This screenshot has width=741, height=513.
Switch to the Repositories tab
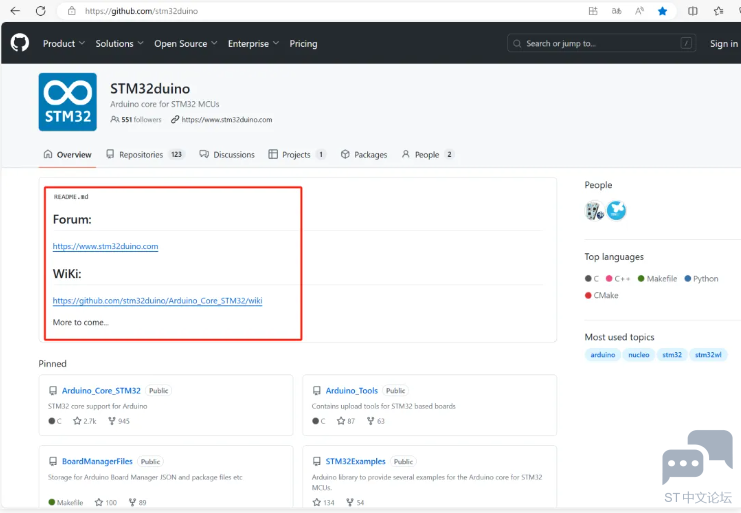click(x=146, y=154)
